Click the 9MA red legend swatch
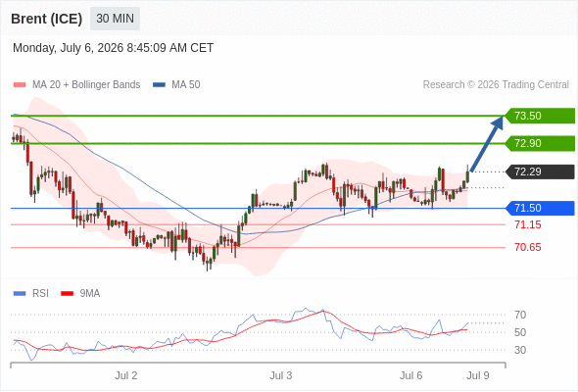This screenshot has width=578, height=392. tap(67, 294)
